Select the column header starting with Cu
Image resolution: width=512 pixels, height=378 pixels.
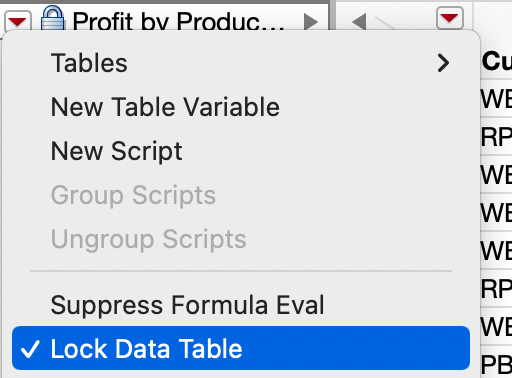tap(497, 61)
